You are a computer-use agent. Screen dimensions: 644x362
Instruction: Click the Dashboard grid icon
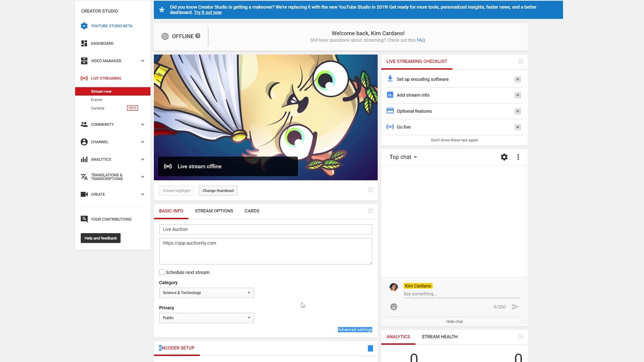(x=84, y=43)
